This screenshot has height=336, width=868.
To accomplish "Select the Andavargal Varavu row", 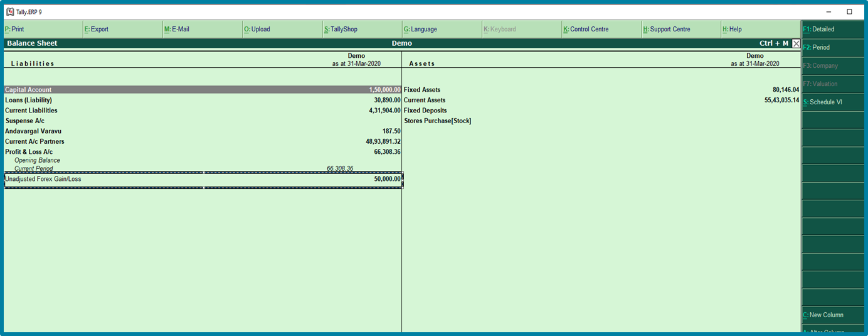I will tap(203, 131).
